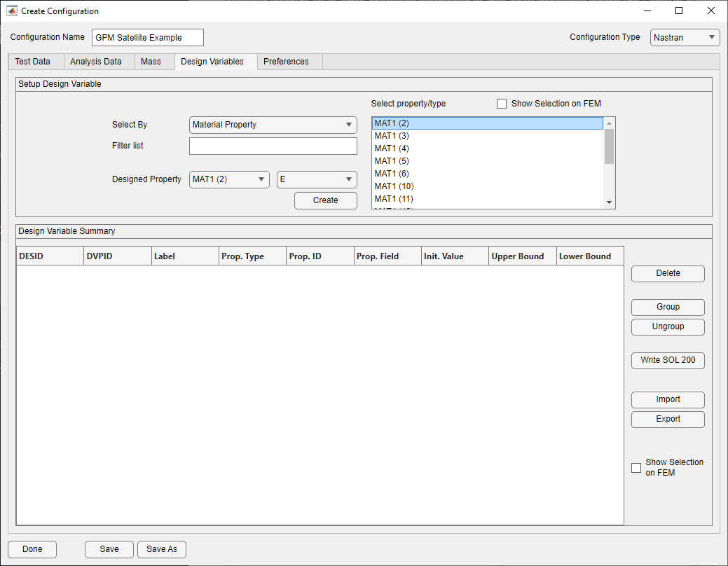728x566 pixels.
Task: Click the DESID column header
Action: point(50,256)
